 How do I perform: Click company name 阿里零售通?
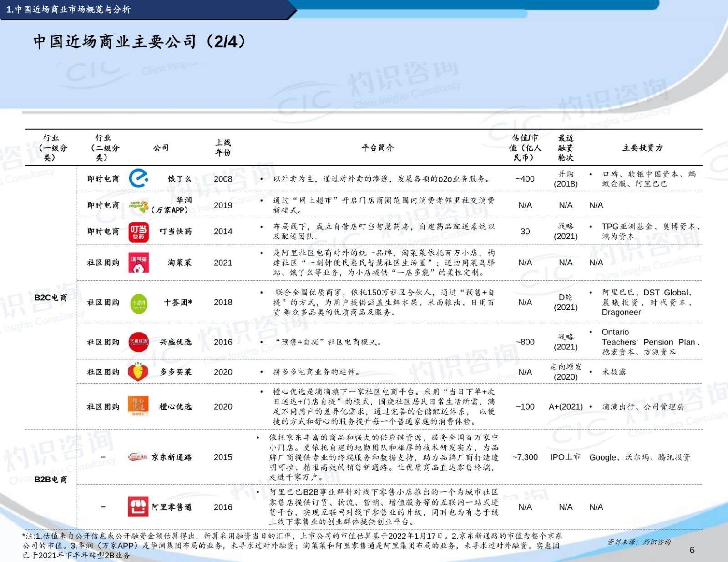point(172,507)
